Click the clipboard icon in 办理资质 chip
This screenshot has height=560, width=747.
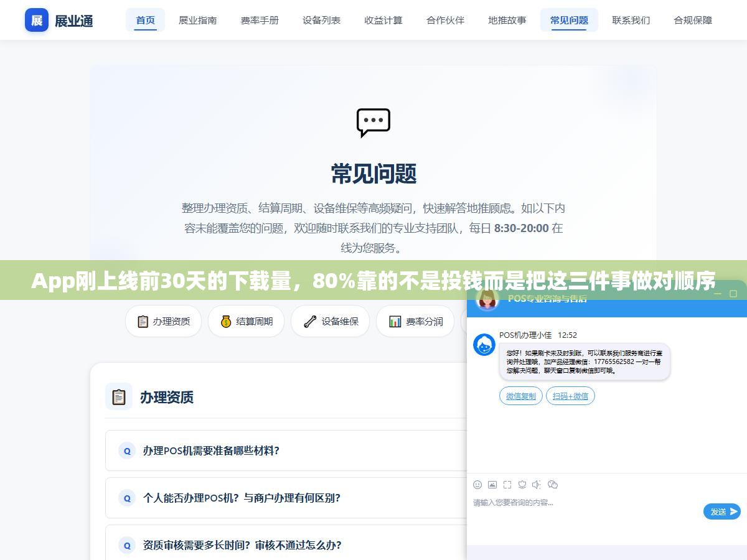(x=143, y=322)
